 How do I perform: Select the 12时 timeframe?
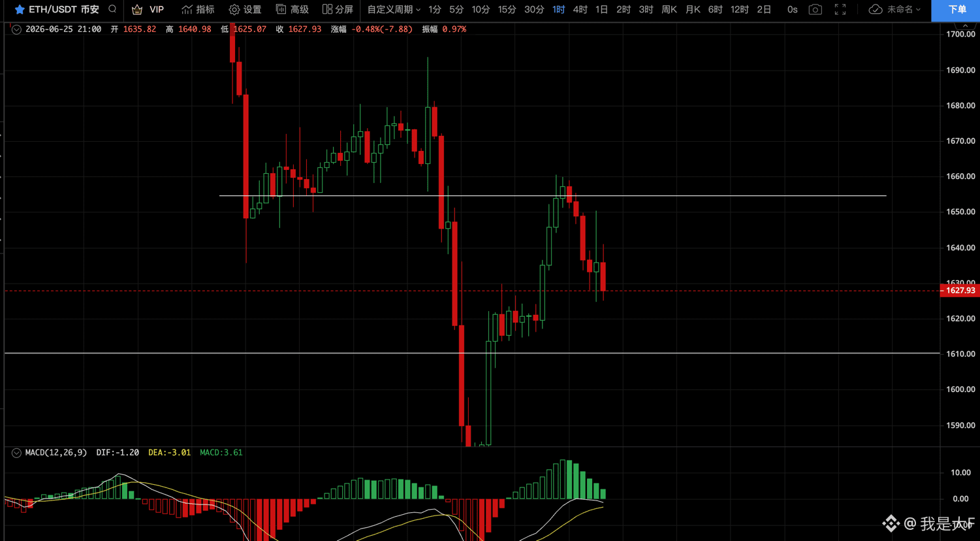(x=740, y=10)
